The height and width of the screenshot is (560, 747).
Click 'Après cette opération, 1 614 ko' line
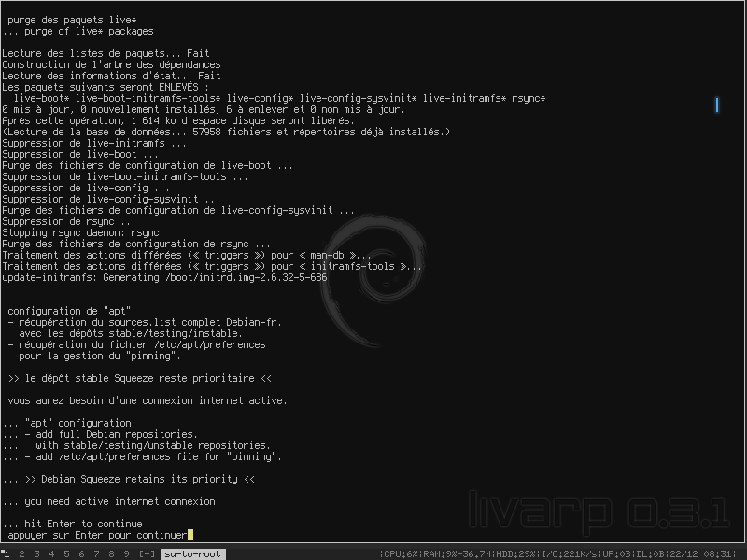pyautogui.click(x=178, y=121)
